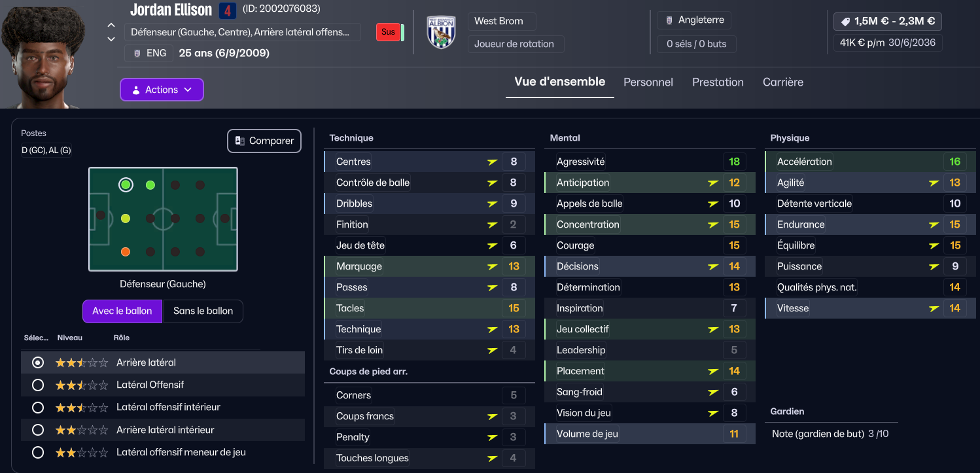Screen dimensions: 980x473
Task: Click the Joueur de rotation status label
Action: point(514,44)
